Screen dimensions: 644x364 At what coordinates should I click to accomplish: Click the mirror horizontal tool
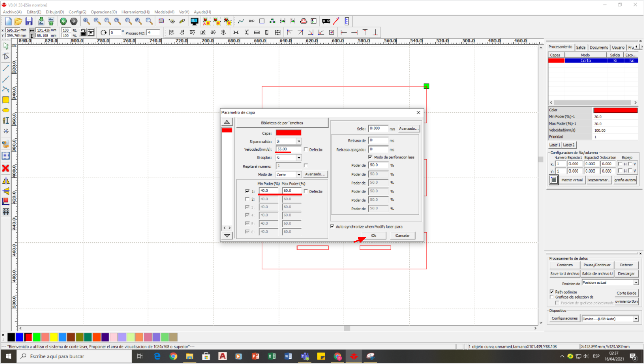click(x=6, y=180)
